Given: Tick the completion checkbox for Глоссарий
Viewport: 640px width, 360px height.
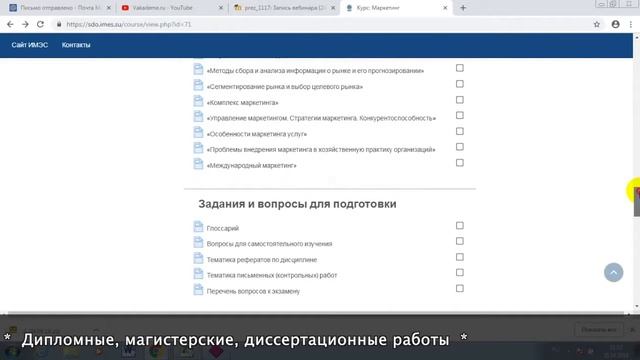Looking at the screenshot, I should click(460, 225).
